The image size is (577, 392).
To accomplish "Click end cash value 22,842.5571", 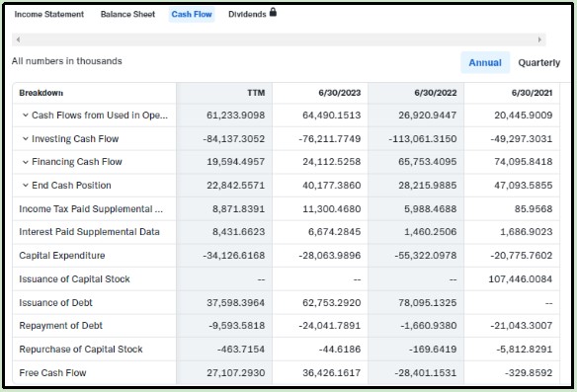I will tap(235, 186).
